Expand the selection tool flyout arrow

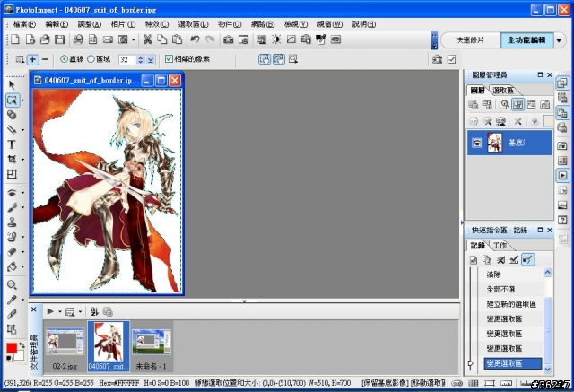(22, 100)
